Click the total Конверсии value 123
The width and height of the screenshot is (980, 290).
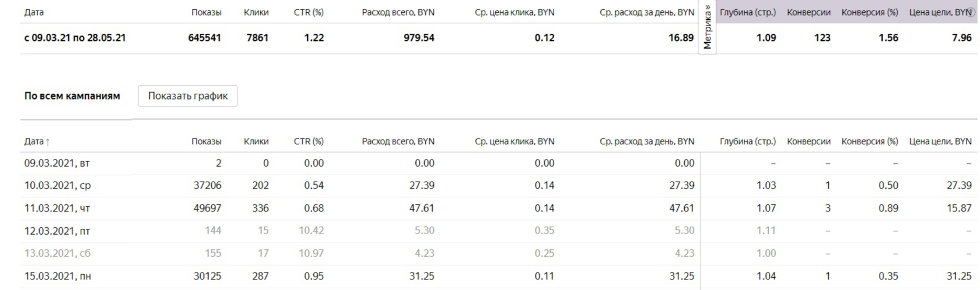point(822,38)
